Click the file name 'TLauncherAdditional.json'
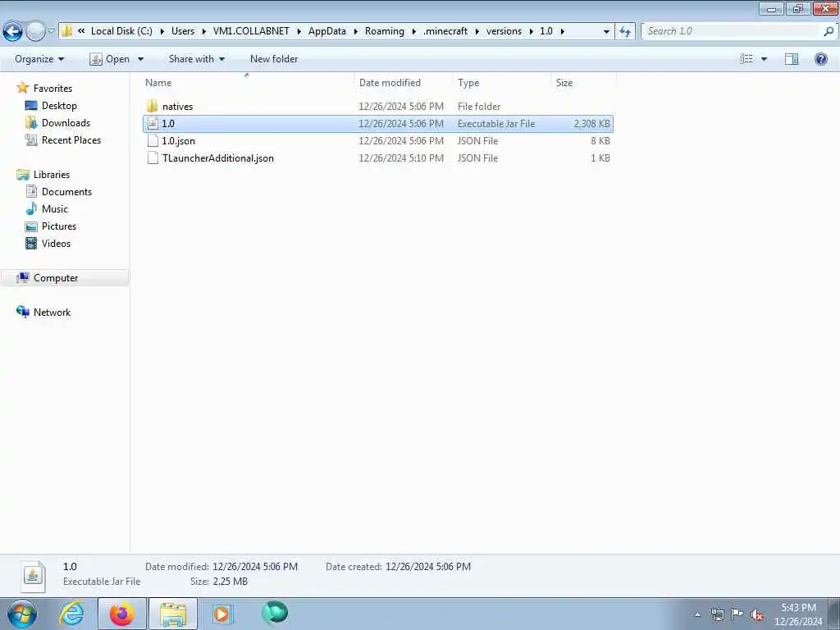840x630 pixels. [218, 158]
